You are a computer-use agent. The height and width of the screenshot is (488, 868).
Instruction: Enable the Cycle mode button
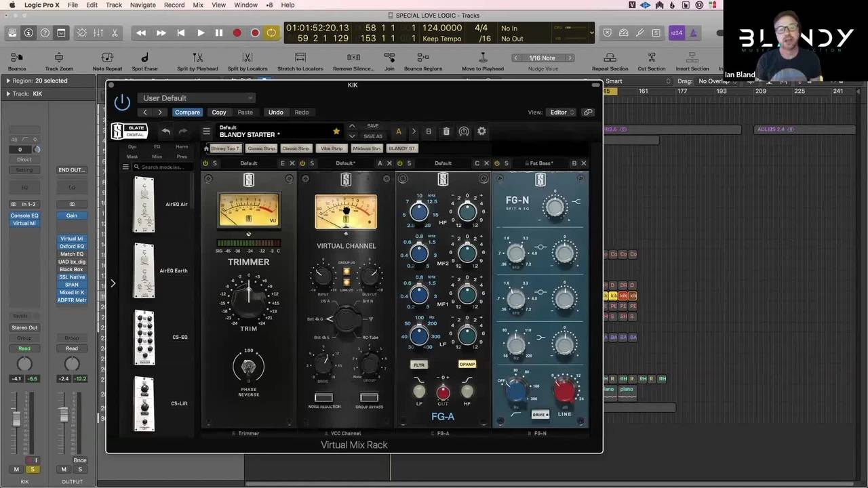[271, 33]
